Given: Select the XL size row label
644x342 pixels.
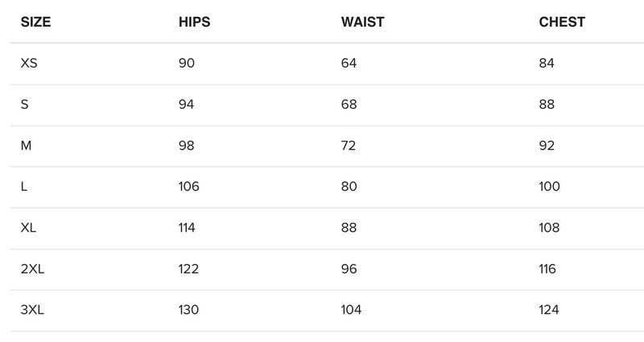Looking at the screenshot, I should [x=29, y=228].
